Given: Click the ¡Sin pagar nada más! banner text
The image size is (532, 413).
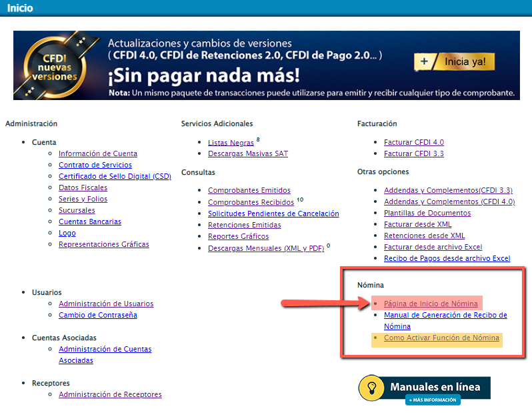Looking at the screenshot, I should tap(204, 75).
